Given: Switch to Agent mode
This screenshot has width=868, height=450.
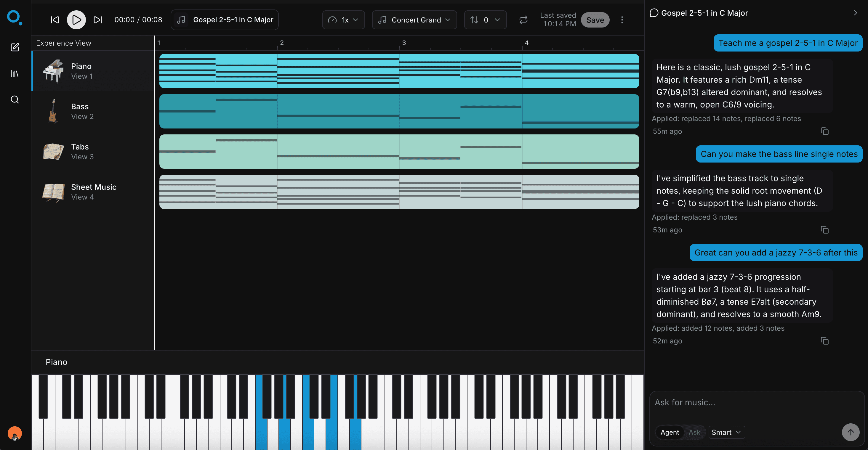Looking at the screenshot, I should [x=670, y=432].
